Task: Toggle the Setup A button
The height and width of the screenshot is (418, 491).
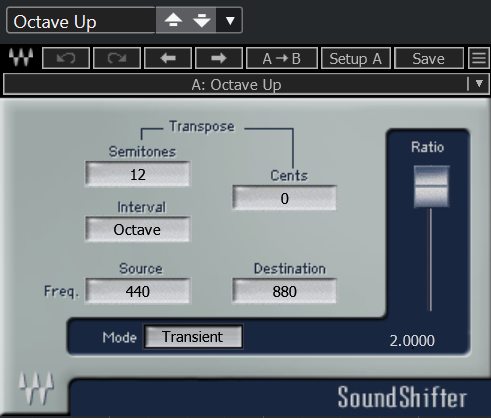Action: click(356, 58)
